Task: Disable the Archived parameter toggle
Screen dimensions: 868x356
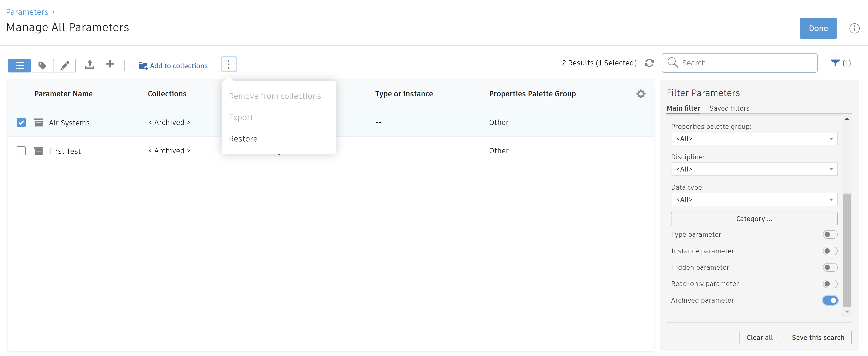Action: tap(830, 300)
